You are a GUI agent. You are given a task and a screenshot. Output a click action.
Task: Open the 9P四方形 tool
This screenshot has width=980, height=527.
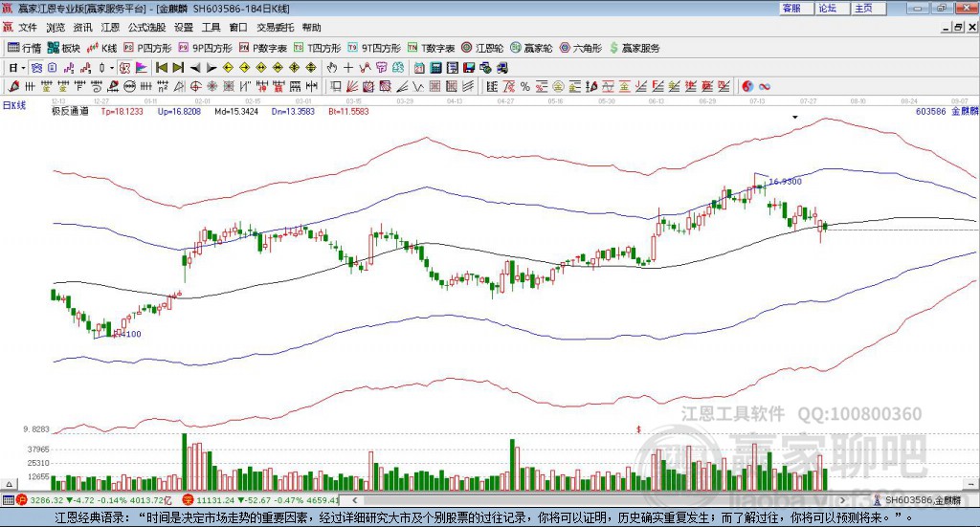point(205,48)
